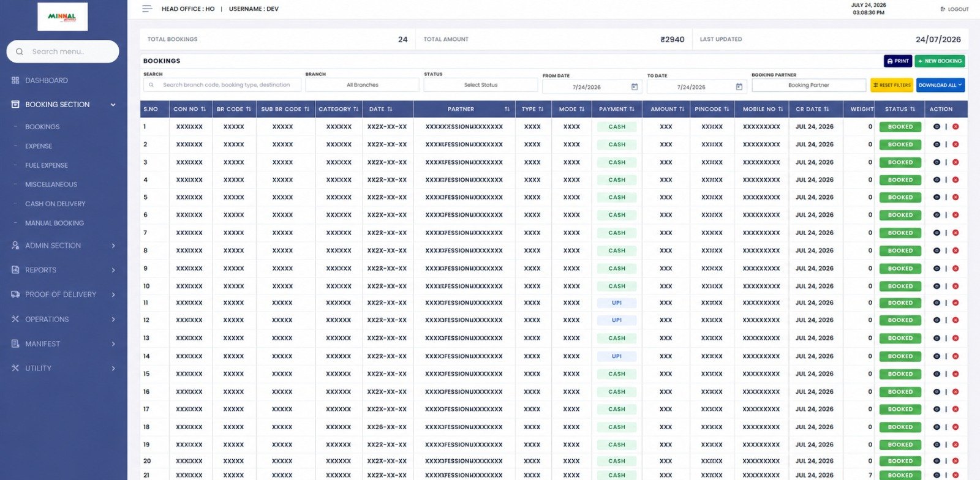Screen dimensions: 980x480
Task: Sort by the CON NO column arrows
Action: coord(203,109)
